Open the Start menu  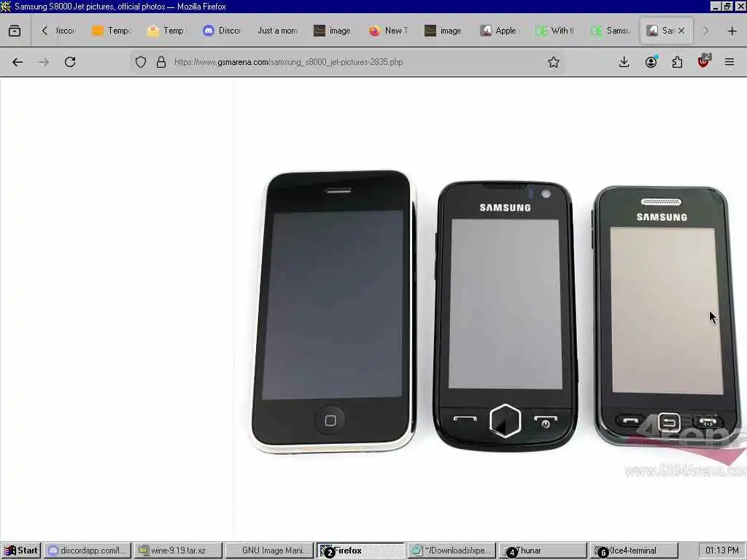coord(21,551)
